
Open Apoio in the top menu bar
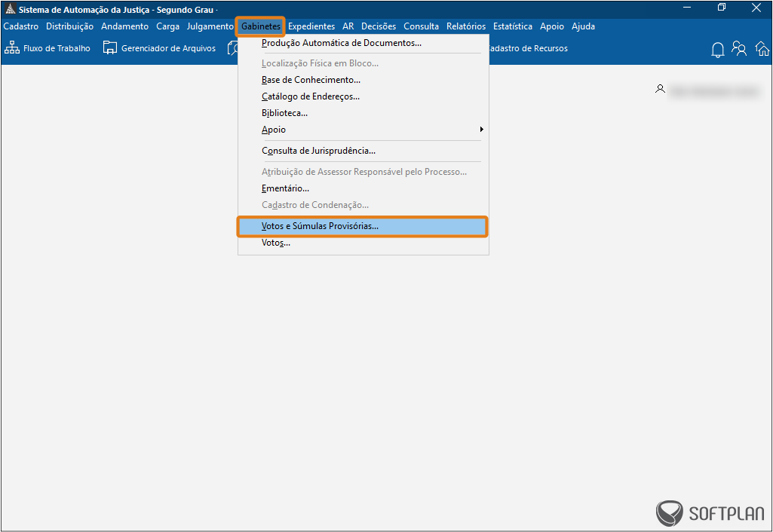click(551, 26)
